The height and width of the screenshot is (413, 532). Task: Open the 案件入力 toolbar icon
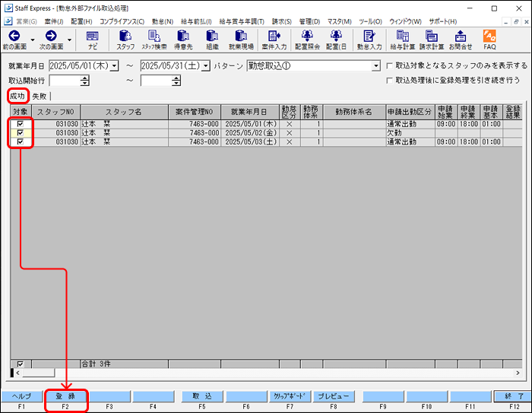tap(274, 36)
